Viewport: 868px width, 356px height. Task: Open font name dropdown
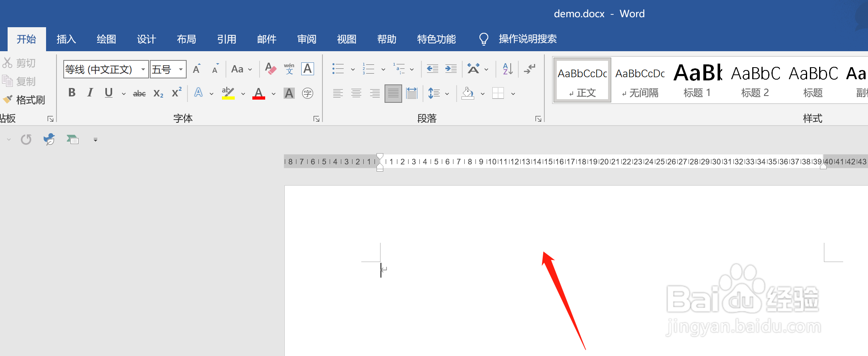click(143, 70)
